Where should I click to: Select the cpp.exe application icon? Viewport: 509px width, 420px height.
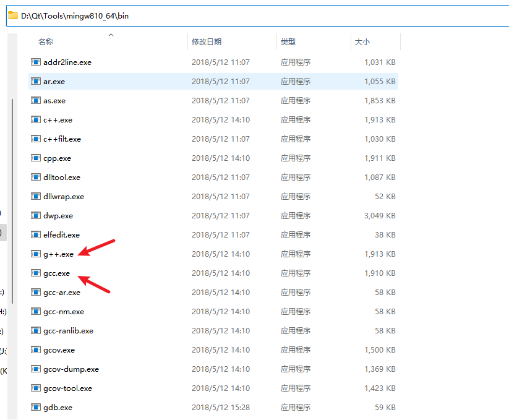tap(35, 158)
